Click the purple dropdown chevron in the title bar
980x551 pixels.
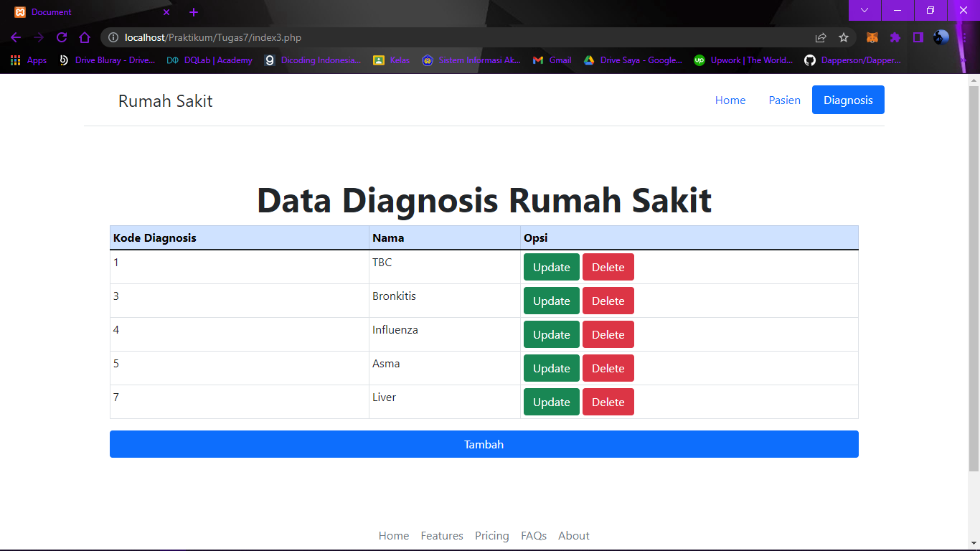864,11
